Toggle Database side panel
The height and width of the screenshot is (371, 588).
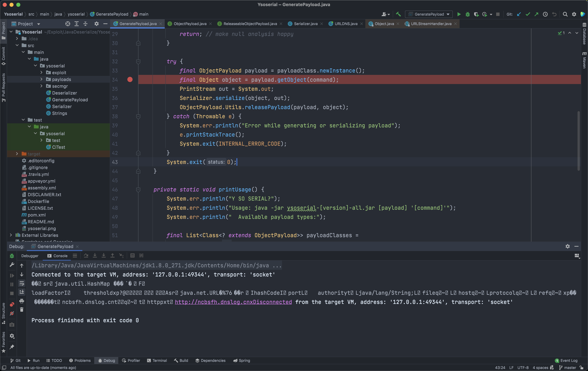click(x=584, y=34)
